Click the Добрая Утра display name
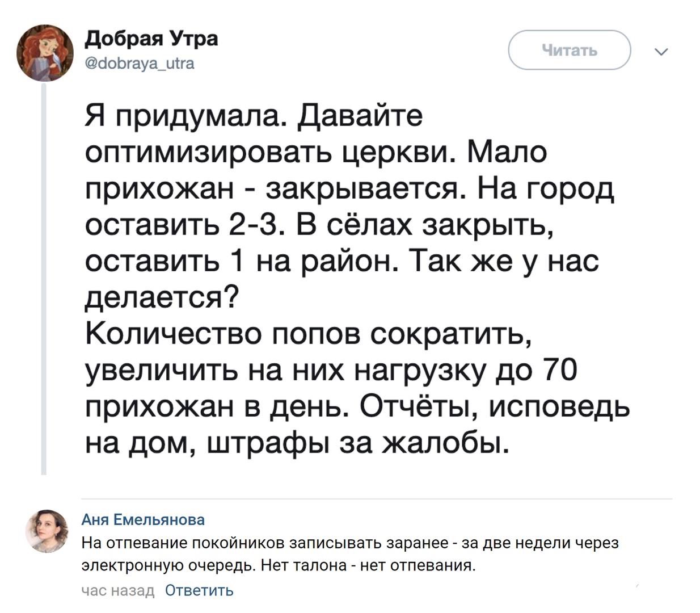Viewport: 700px width, 613px height. 151,39
